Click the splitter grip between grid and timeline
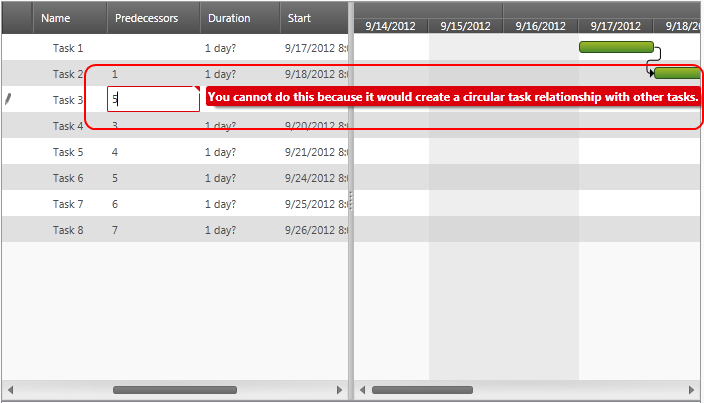 (350, 200)
